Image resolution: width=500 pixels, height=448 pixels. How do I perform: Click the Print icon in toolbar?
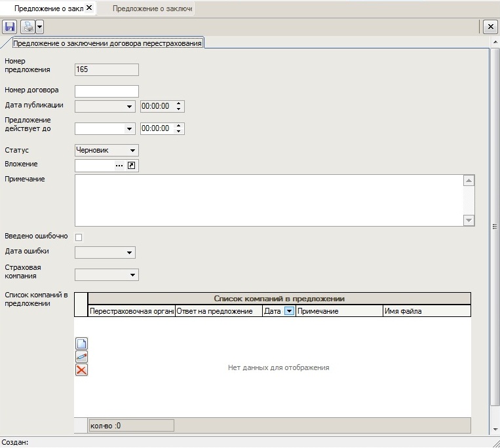[28, 27]
